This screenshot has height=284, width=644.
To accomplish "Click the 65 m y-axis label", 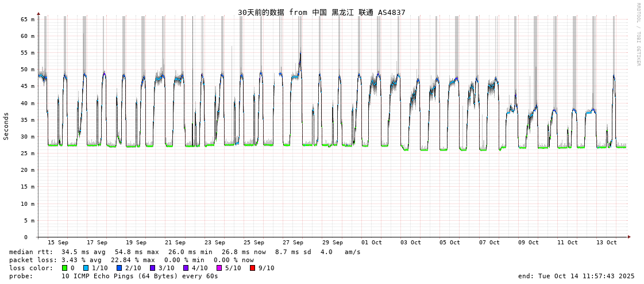I will click(x=28, y=19).
